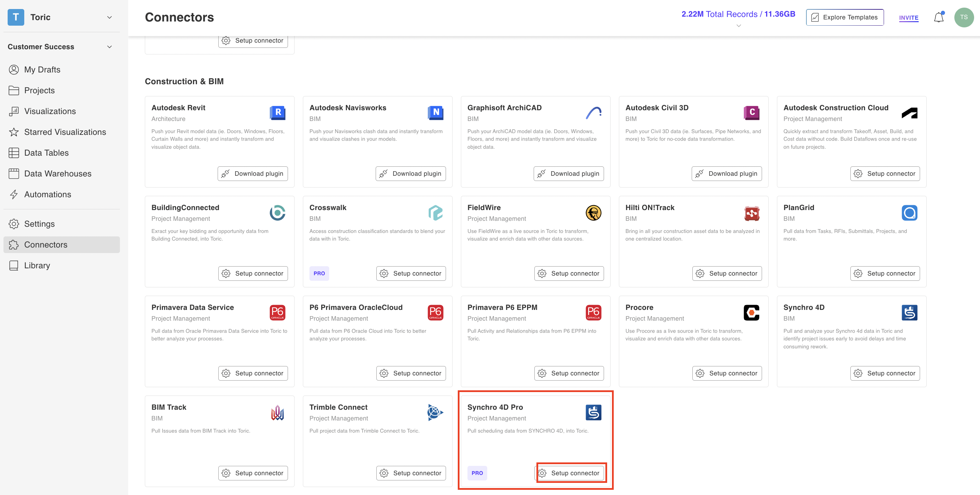The width and height of the screenshot is (980, 495).
Task: Click the FieldWire logo icon
Action: point(594,213)
